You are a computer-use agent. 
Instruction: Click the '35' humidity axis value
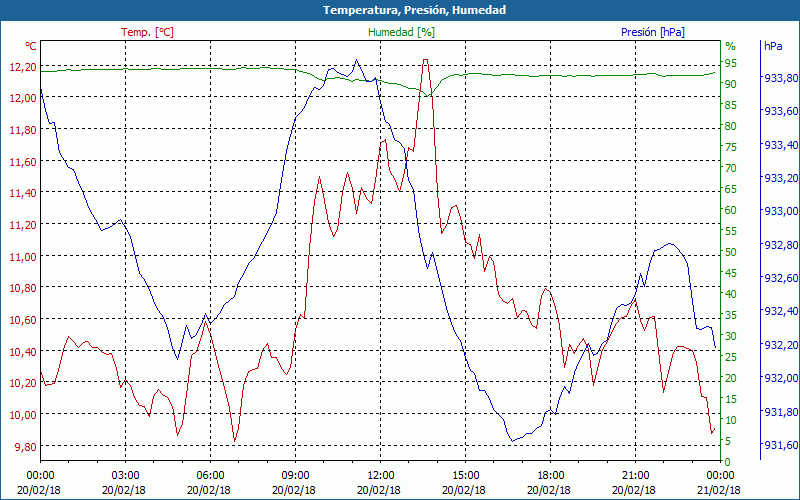(x=731, y=315)
